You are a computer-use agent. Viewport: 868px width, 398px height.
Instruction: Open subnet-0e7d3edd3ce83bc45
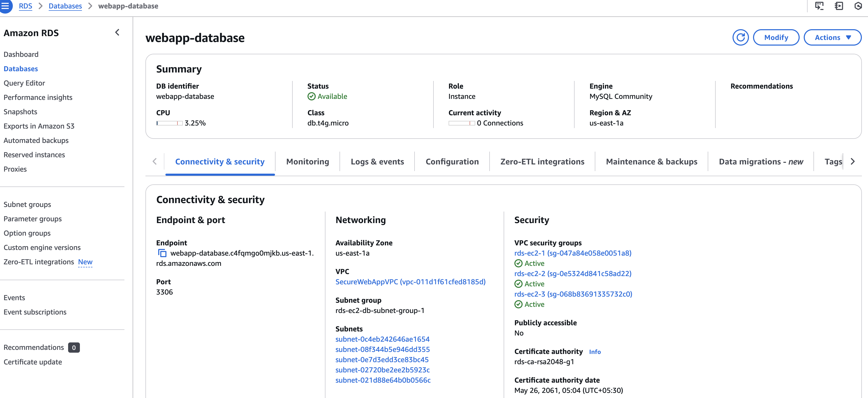pyautogui.click(x=382, y=360)
